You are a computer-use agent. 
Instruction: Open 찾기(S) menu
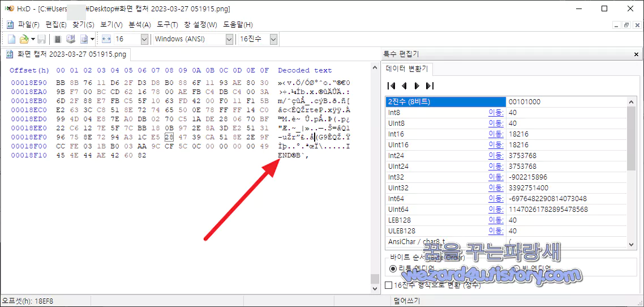(x=83, y=25)
